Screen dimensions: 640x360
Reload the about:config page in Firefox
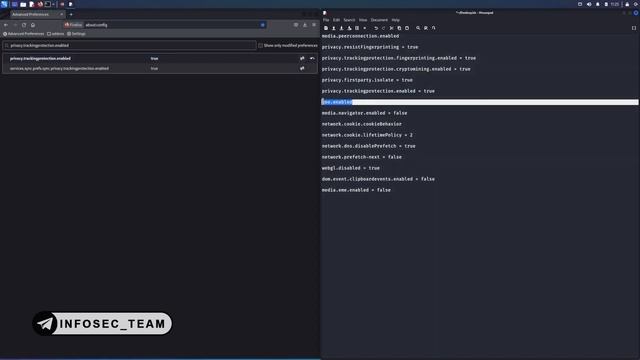(24, 25)
